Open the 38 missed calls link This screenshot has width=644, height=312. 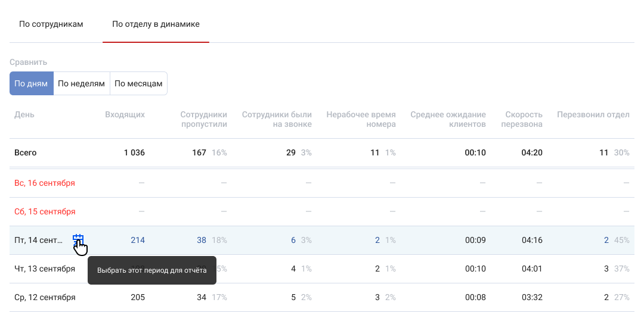click(202, 241)
